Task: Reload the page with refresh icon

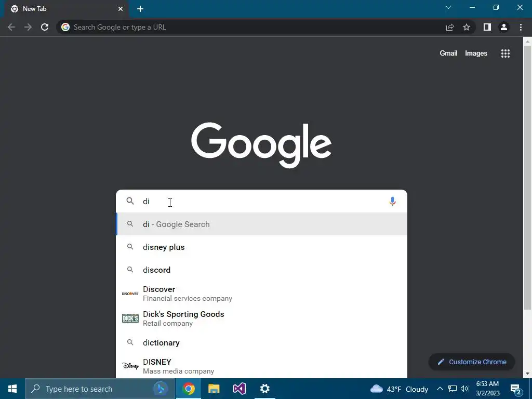Action: 45,27
